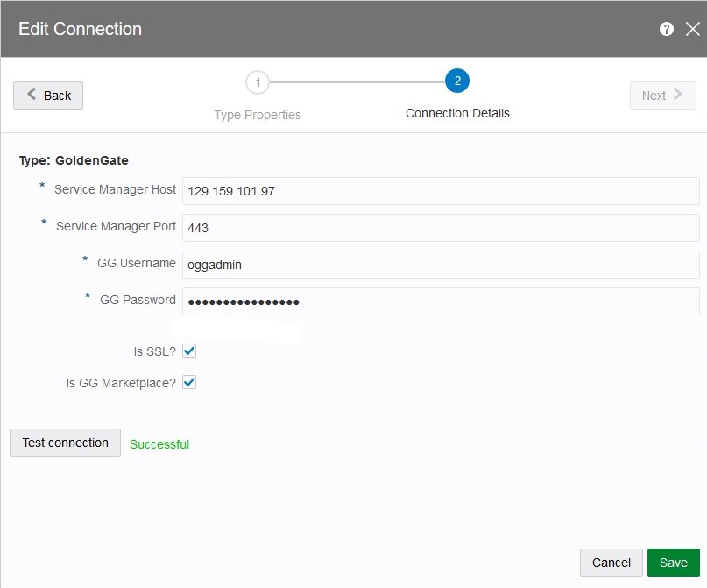This screenshot has height=588, width=707.
Task: Click the Service Manager Port field
Action: (441, 227)
